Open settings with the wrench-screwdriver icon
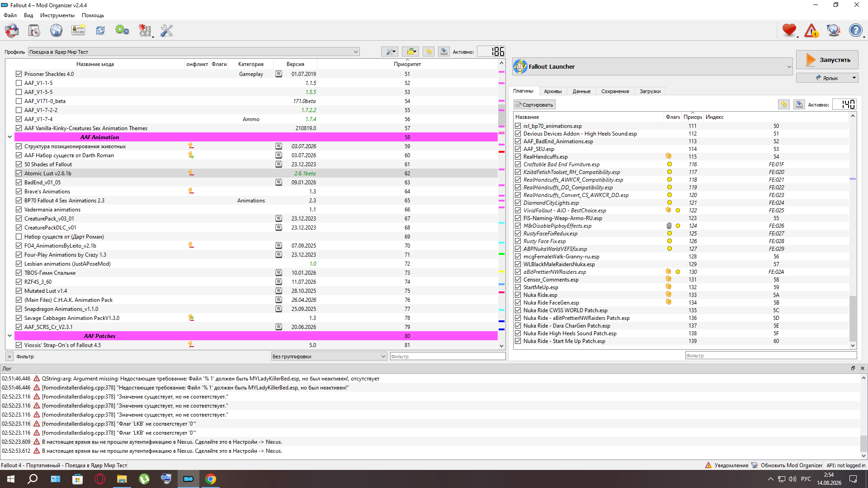Viewport: 868px width, 488px height. [167, 31]
